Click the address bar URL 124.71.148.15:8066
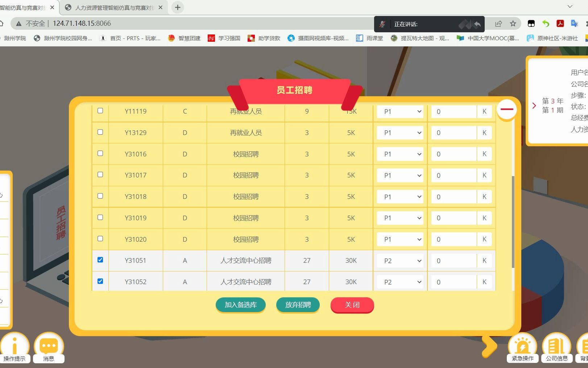This screenshot has height=368, width=588. (x=82, y=24)
